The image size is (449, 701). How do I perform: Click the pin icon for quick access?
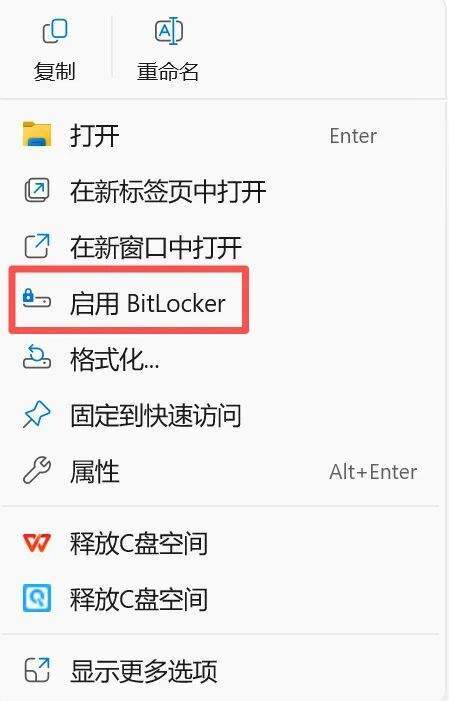(x=36, y=414)
